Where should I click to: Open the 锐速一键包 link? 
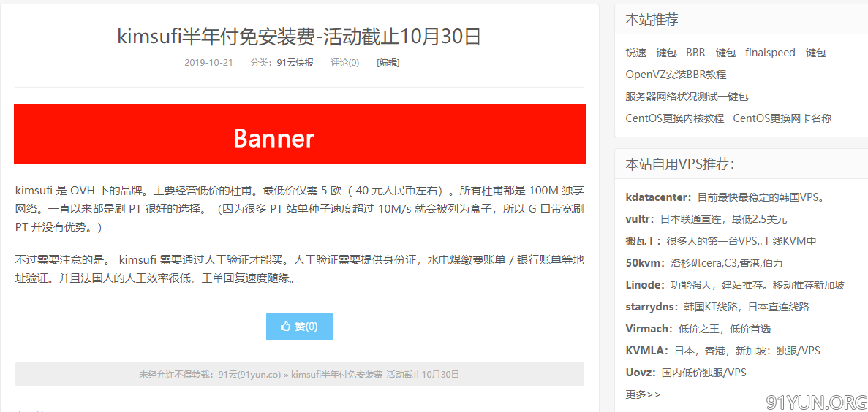[651, 53]
